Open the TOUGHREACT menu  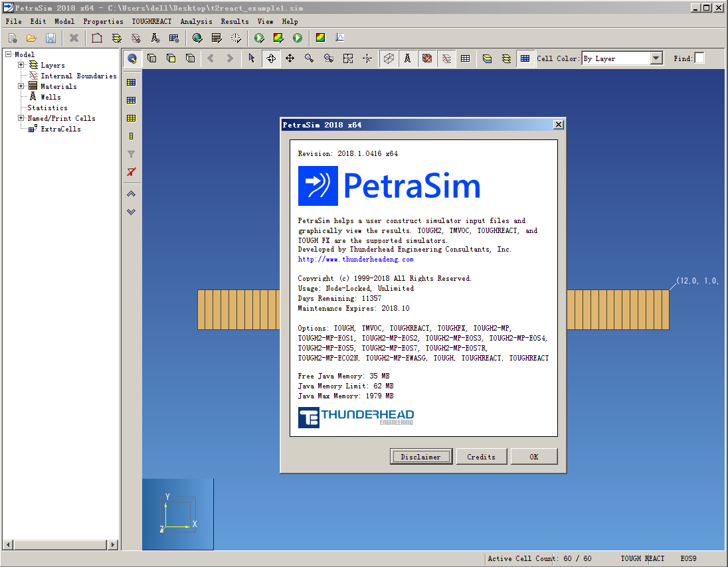pyautogui.click(x=152, y=21)
